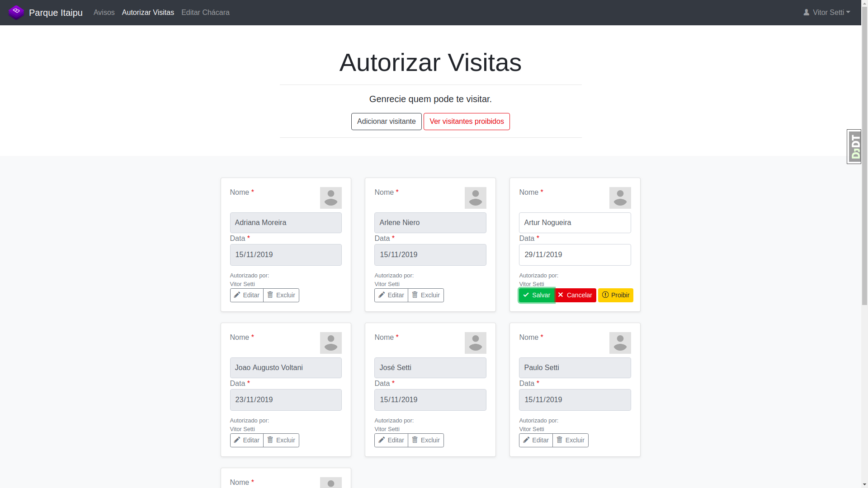Click the Joao Augusto Voltani name field
This screenshot has width=868, height=488.
286,368
